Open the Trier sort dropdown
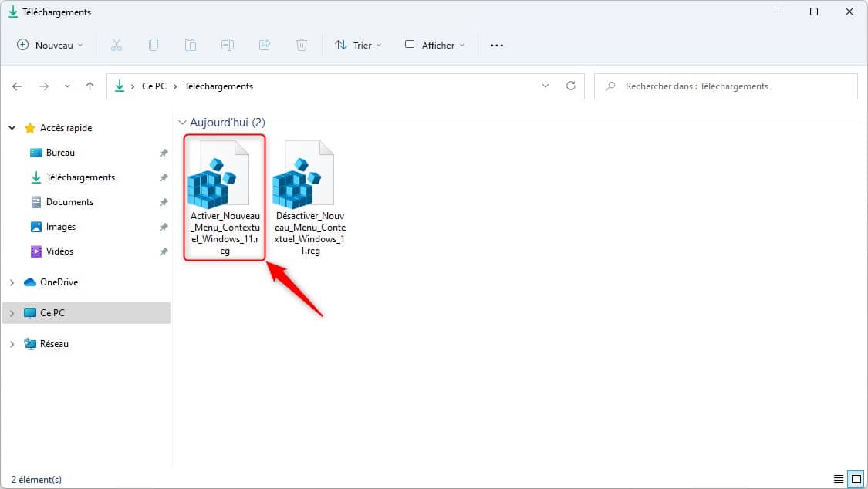Image resolution: width=868 pixels, height=489 pixels. (358, 46)
